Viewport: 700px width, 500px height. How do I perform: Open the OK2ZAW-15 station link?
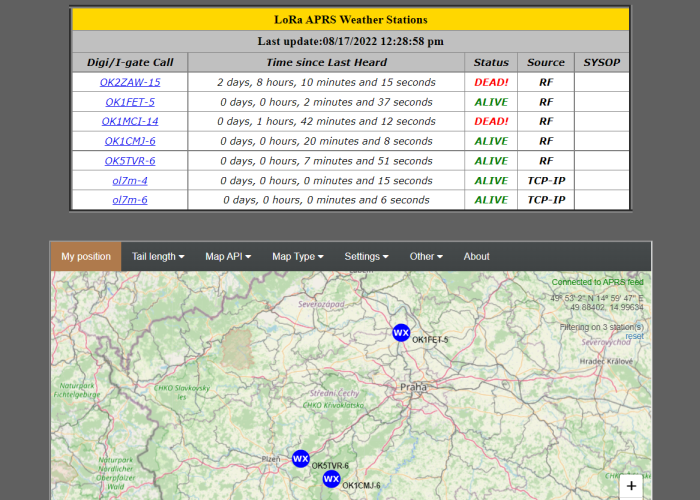(x=130, y=82)
